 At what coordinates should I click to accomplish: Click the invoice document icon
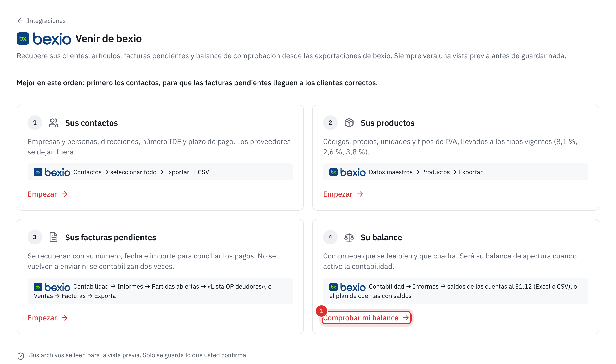(54, 237)
